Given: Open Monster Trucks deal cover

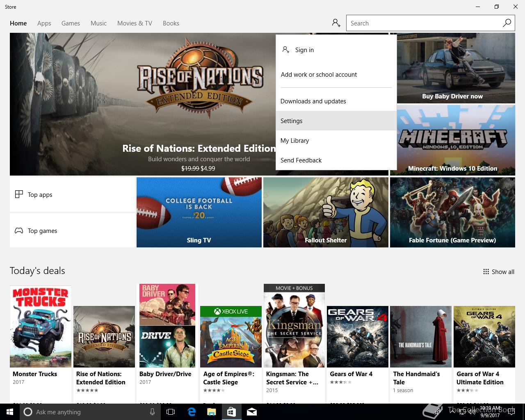Looking at the screenshot, I should (41, 326).
